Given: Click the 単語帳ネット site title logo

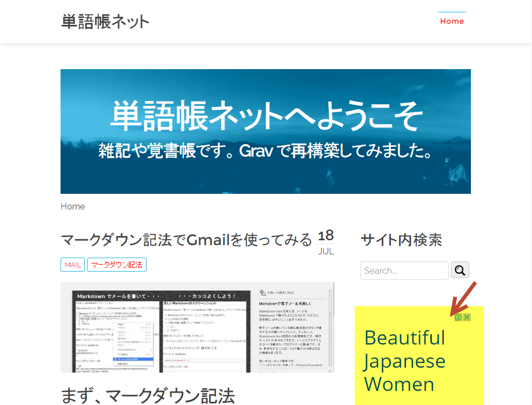Looking at the screenshot, I should (105, 22).
